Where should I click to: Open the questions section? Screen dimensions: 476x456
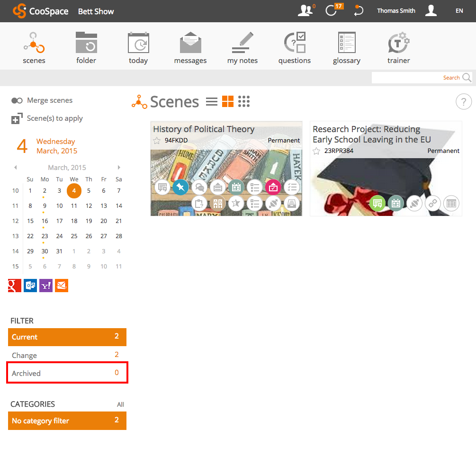295,48
